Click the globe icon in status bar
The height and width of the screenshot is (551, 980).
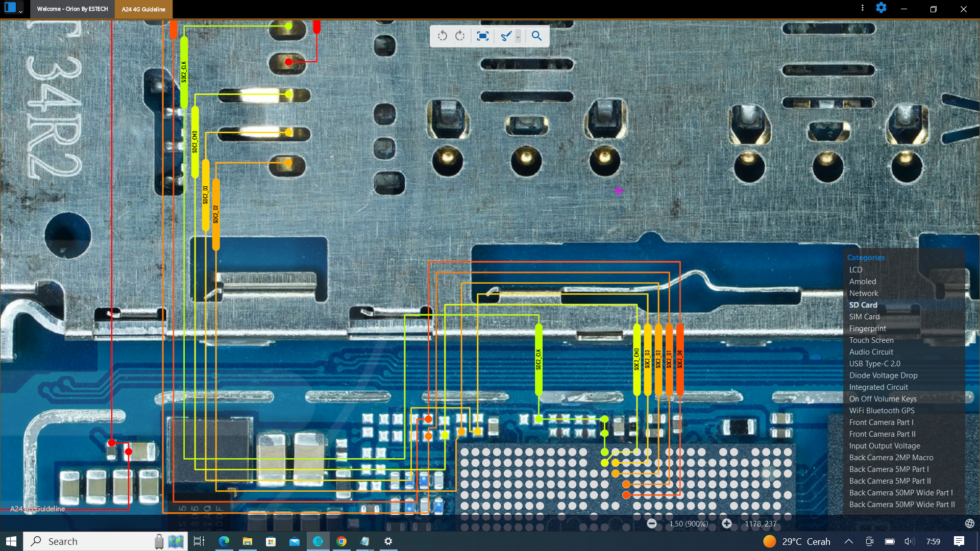(969, 523)
